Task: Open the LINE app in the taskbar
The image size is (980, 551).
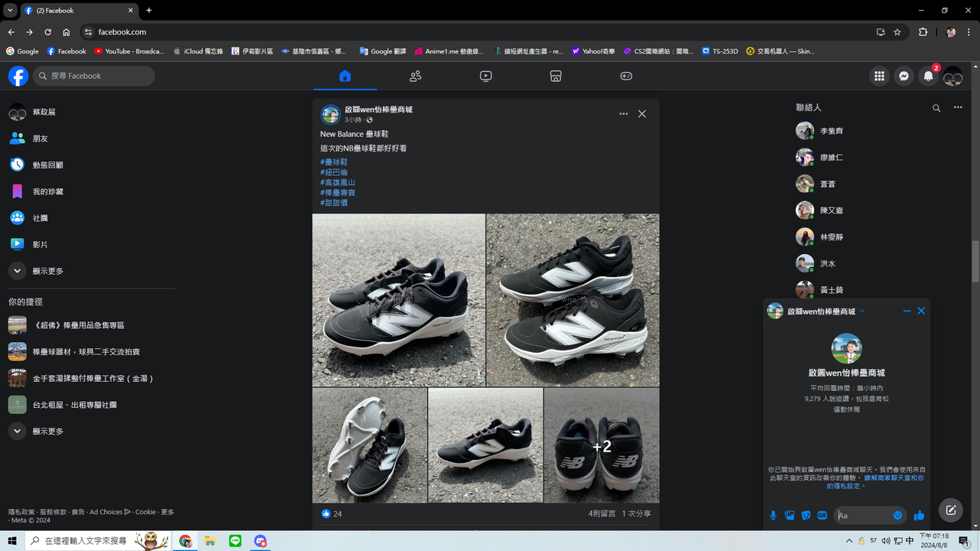Action: pos(235,541)
